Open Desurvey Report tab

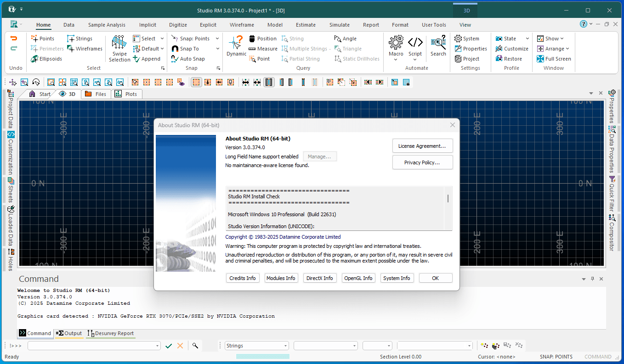point(111,333)
